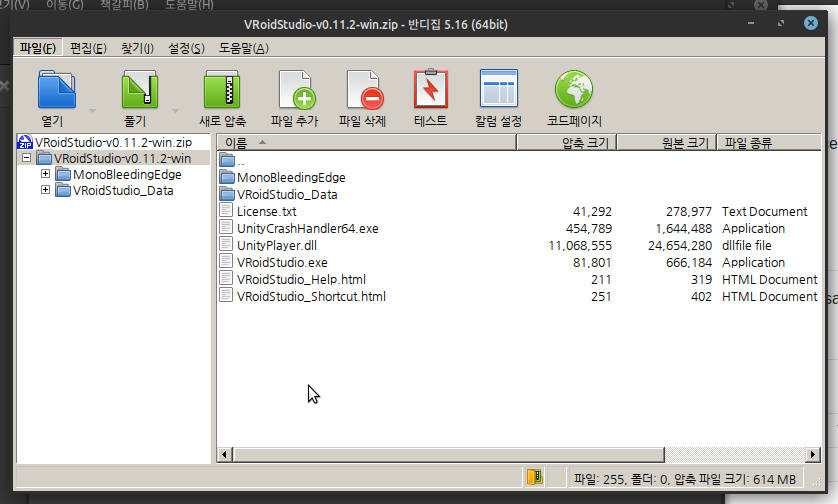Click the folder icon beside VRoidStudio_Data in the list
838x504 pixels.
tap(227, 194)
